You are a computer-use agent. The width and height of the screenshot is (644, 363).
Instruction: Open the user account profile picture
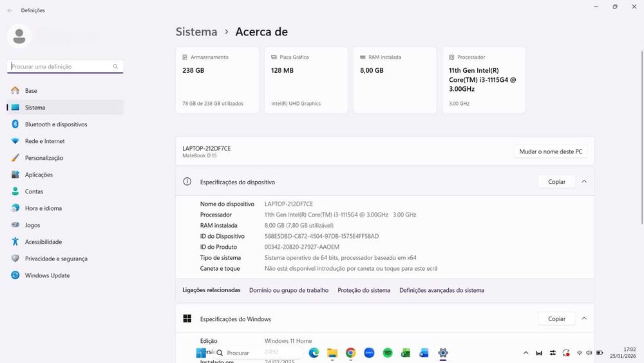(x=19, y=36)
